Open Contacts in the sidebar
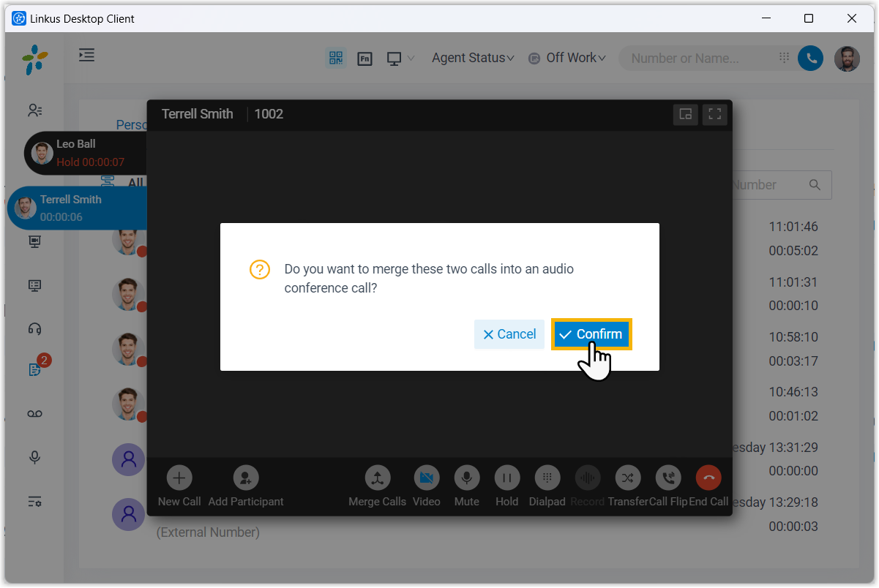Viewport: 879px width, 588px height. 34,110
